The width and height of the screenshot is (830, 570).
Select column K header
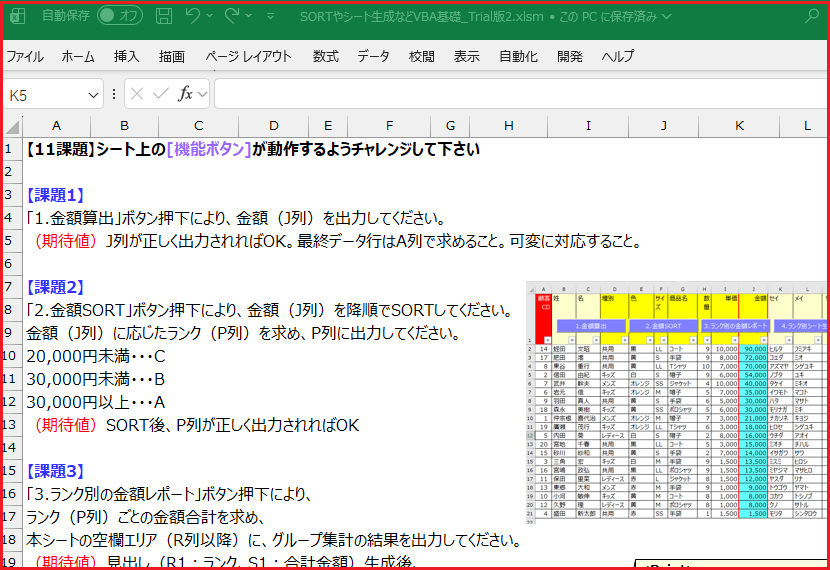739,126
